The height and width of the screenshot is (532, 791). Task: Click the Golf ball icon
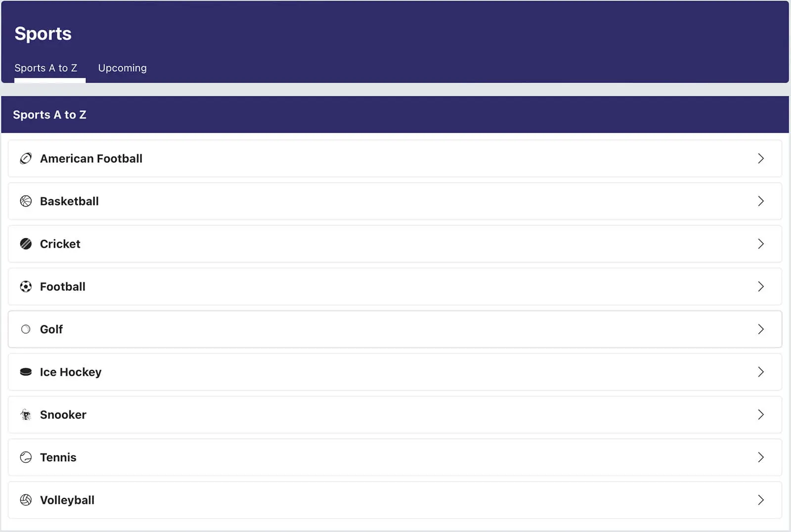[x=26, y=329]
